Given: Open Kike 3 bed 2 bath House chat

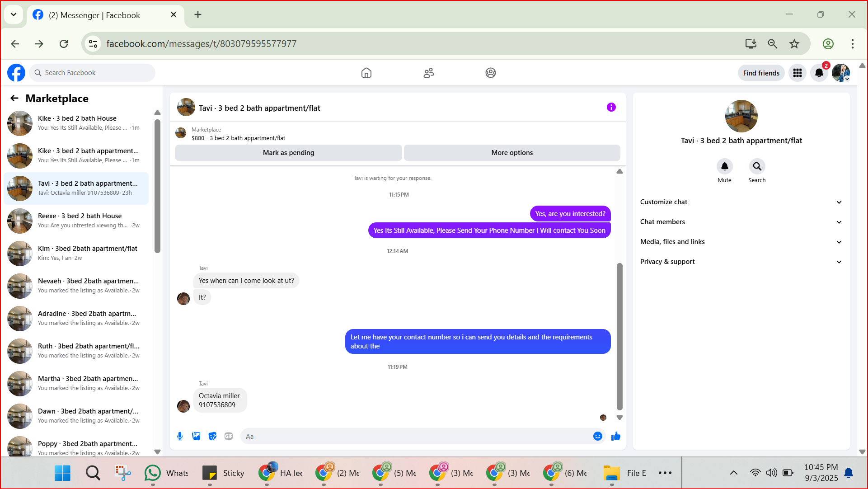Looking at the screenshot, I should click(x=76, y=123).
